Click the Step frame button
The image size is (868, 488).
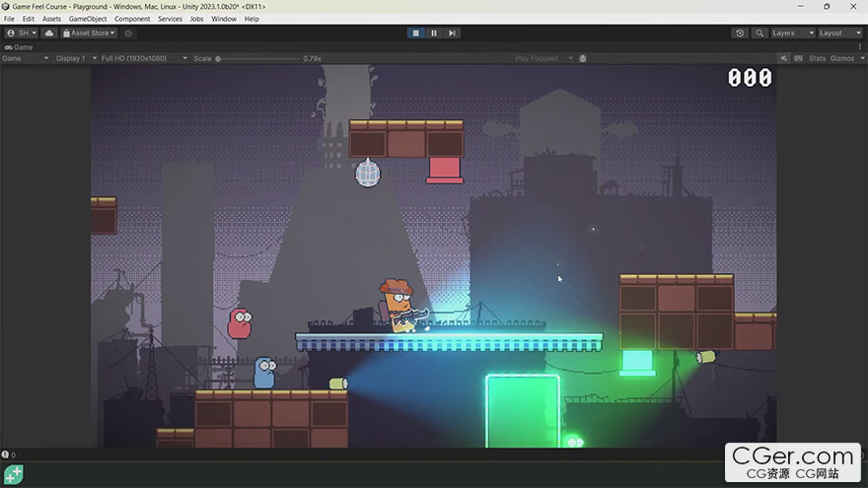click(452, 33)
